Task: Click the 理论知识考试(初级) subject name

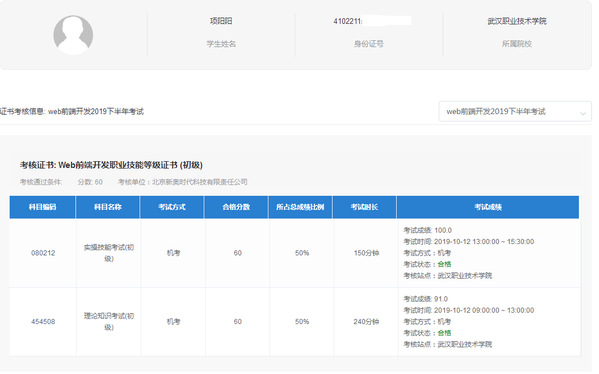Action: 109,322
